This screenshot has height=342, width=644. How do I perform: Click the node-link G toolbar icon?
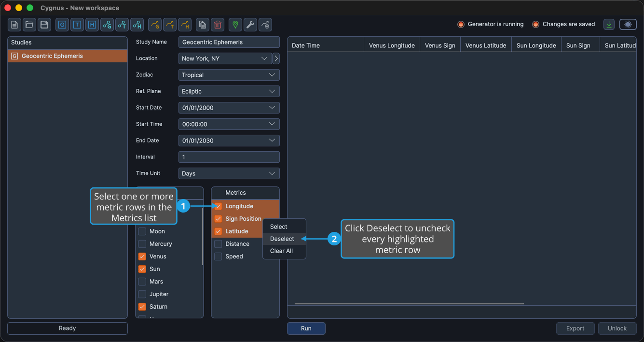click(x=107, y=25)
